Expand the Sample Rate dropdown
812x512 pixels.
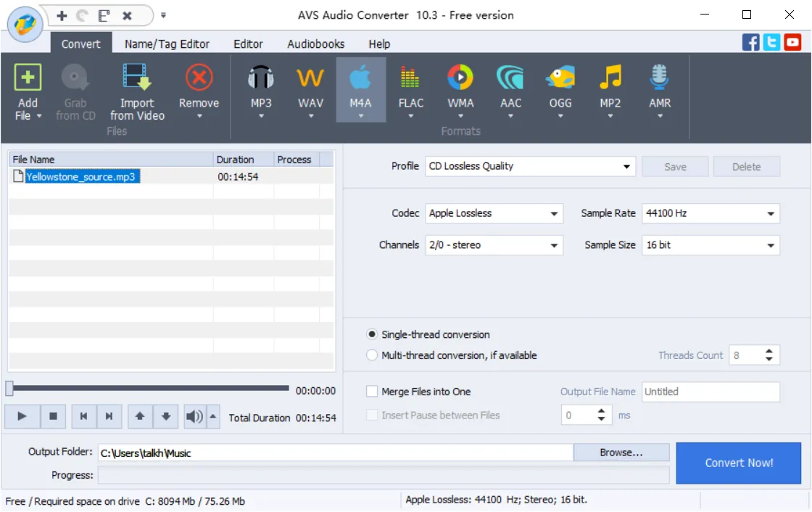[x=770, y=214]
